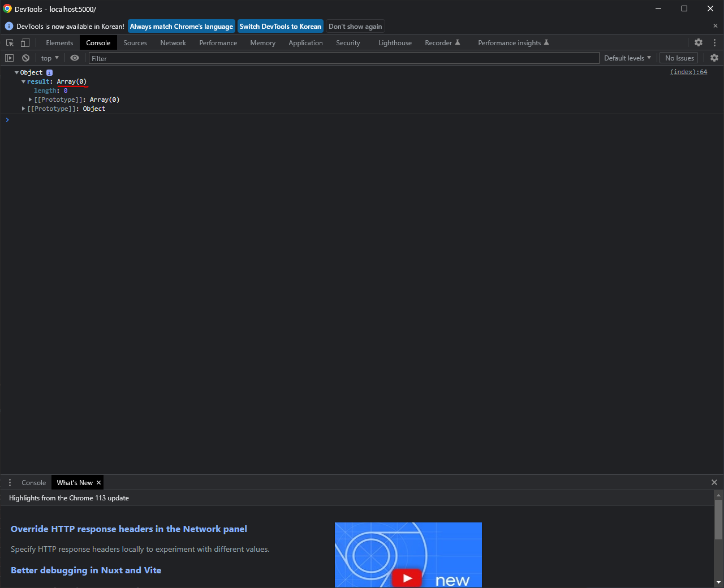Open the (index):64 source link
Screen dimensions: 724x588
tap(688, 72)
